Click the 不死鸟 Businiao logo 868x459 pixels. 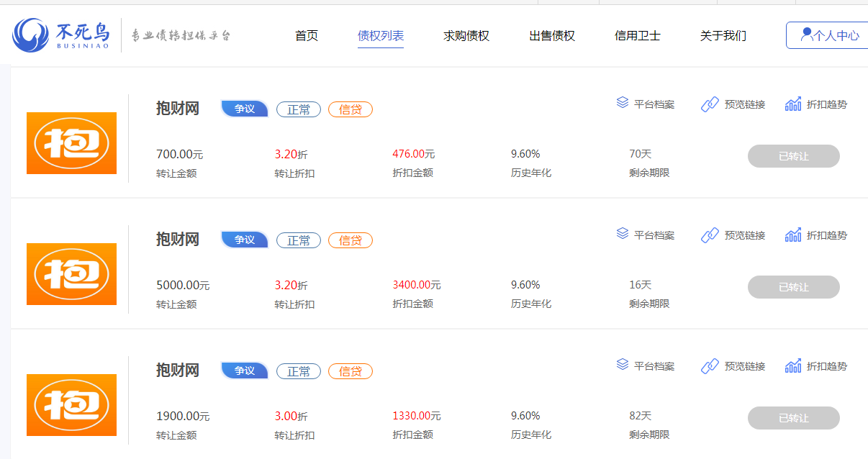62,35
